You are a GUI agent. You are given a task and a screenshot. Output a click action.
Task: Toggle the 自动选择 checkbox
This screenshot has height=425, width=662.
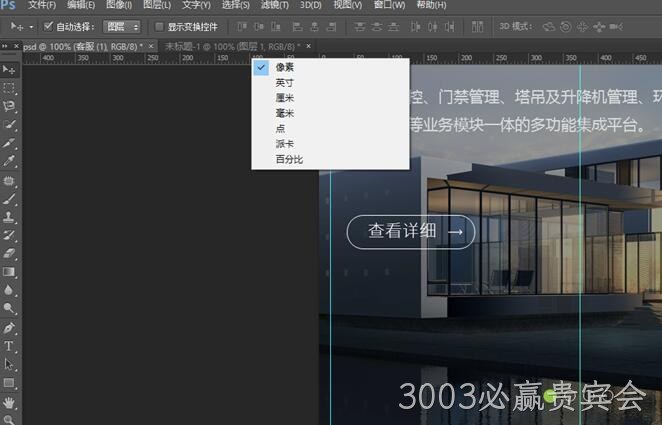coord(48,27)
